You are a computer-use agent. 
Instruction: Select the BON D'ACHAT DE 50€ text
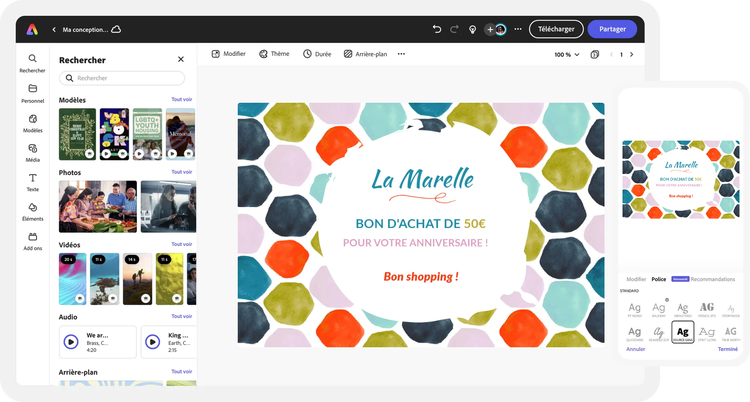pyautogui.click(x=420, y=223)
